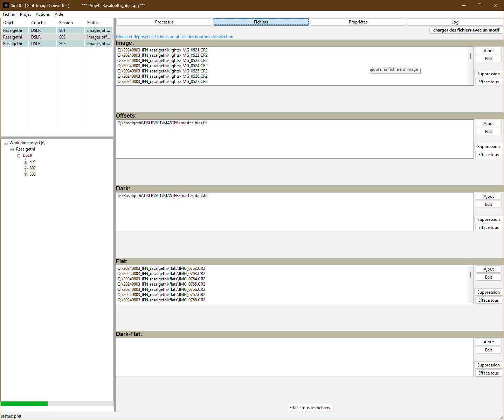Click Edit in the Flat section
This screenshot has width=504, height=420.
tap(489, 277)
